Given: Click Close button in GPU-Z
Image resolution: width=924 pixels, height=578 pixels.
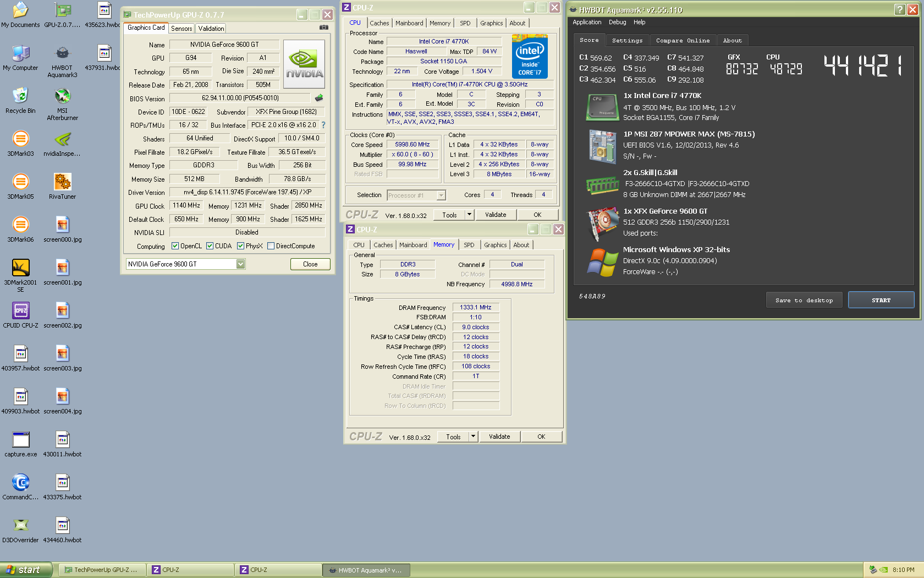Looking at the screenshot, I should coord(310,264).
